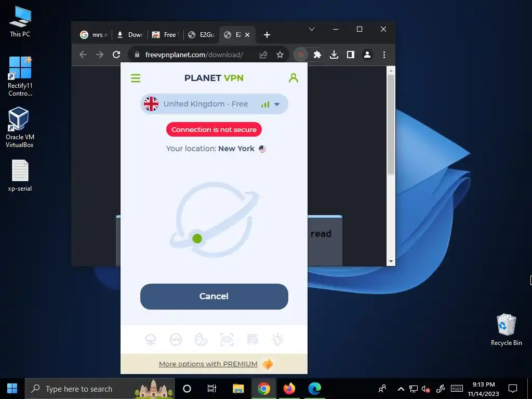Open Firefox from taskbar

coord(289,389)
